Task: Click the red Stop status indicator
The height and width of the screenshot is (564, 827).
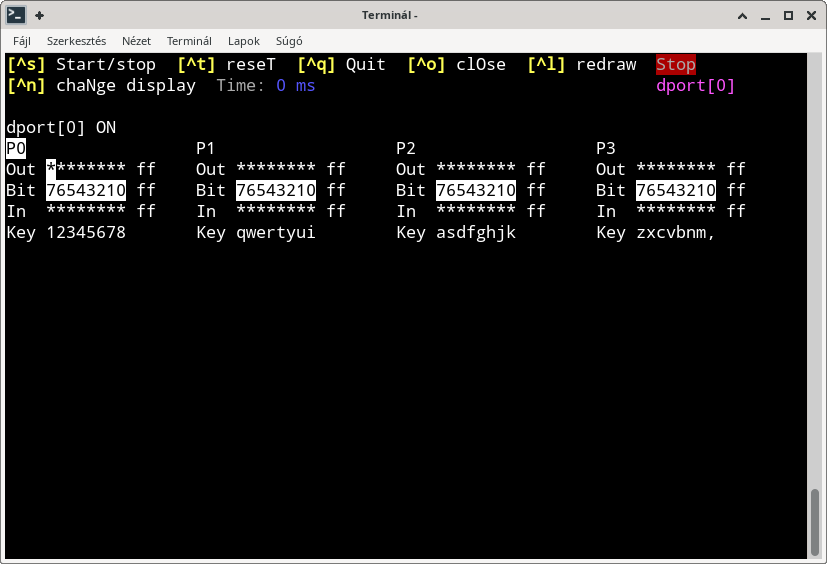Action: [x=676, y=64]
